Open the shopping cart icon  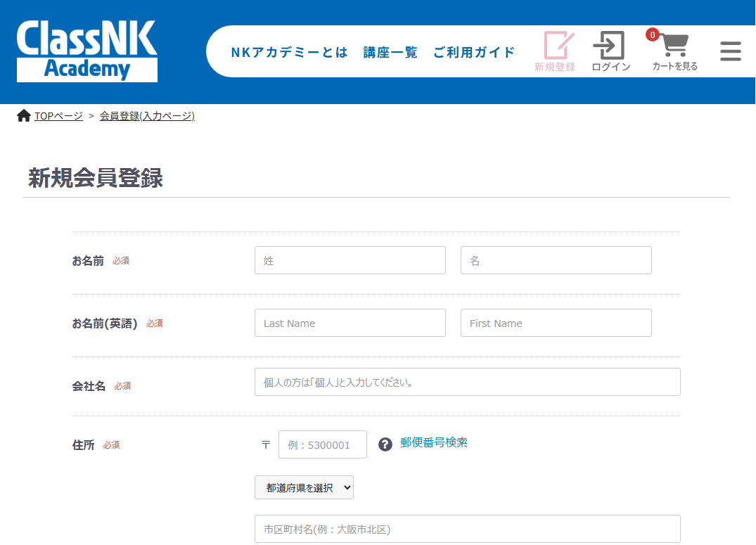[x=674, y=48]
